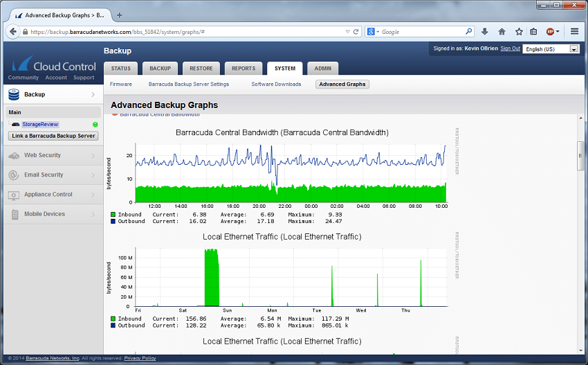Show bookmarks list icon

click(533, 32)
